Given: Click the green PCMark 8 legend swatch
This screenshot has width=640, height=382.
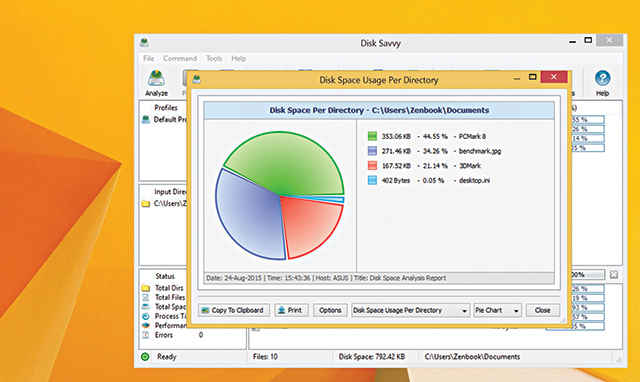Looking at the screenshot, I should [x=372, y=136].
